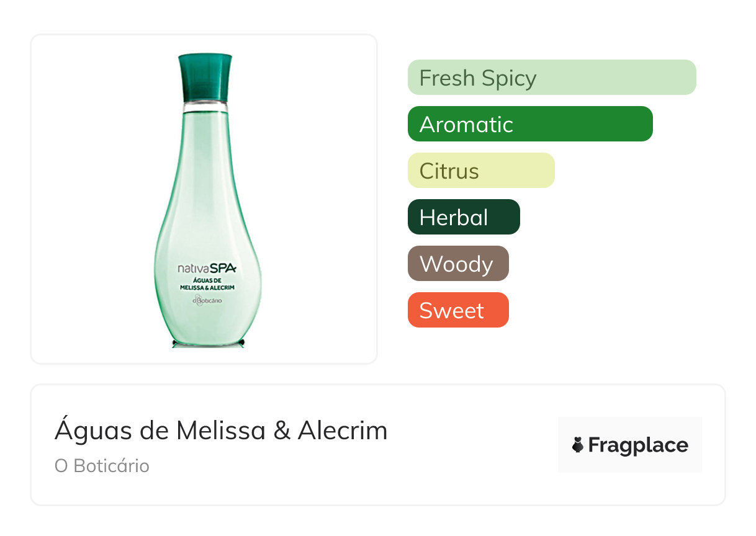This screenshot has height=536, width=756.
Task: Open the O Boticário brand name below the title
Action: (x=102, y=466)
